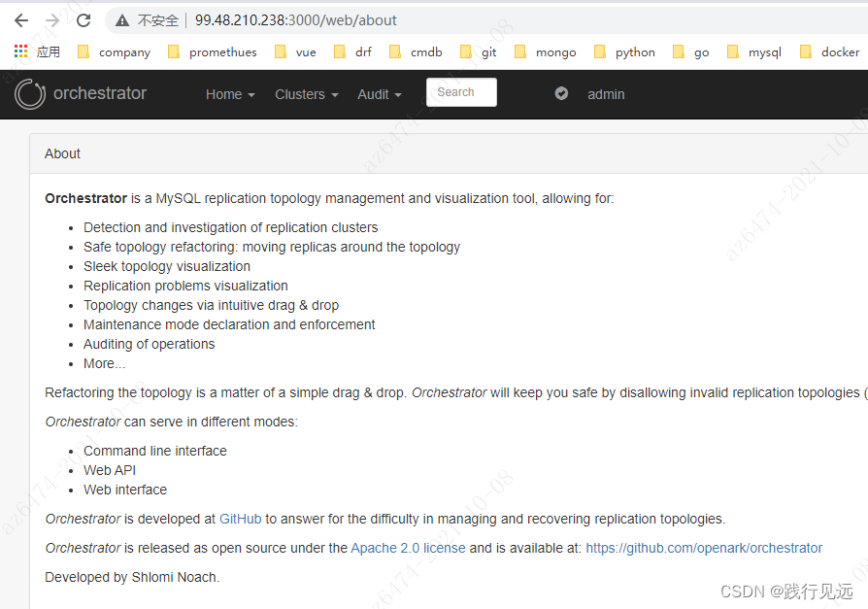Image resolution: width=868 pixels, height=609 pixels.
Task: Click 'Maintenance mode declaration and enforcement'
Action: click(229, 324)
